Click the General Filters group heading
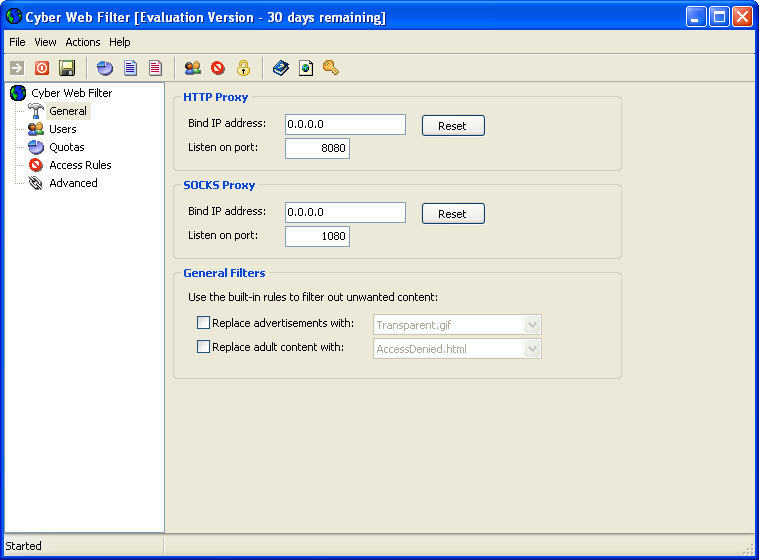Viewport: 759px width, 560px height. (224, 273)
